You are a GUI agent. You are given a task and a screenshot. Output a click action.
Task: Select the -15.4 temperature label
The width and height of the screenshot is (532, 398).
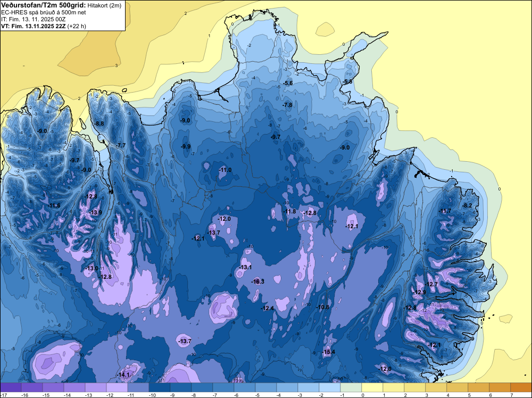coord(328,352)
